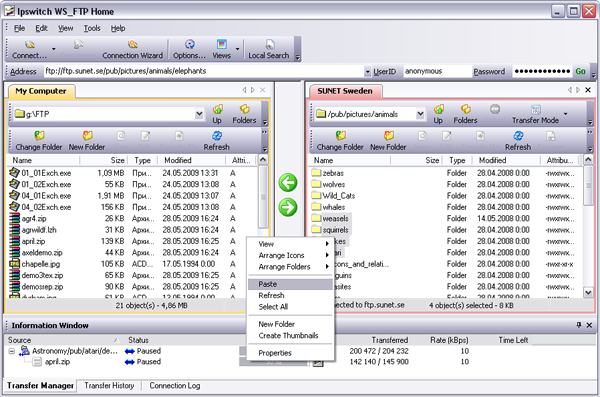Open the Options toolbar button
The image size is (600, 397).
(x=189, y=49)
